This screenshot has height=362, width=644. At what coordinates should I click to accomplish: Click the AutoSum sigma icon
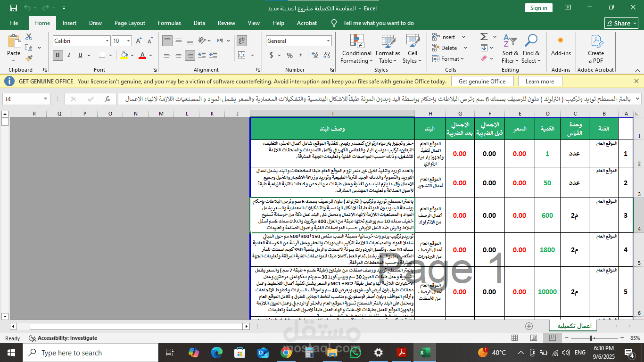(x=484, y=37)
